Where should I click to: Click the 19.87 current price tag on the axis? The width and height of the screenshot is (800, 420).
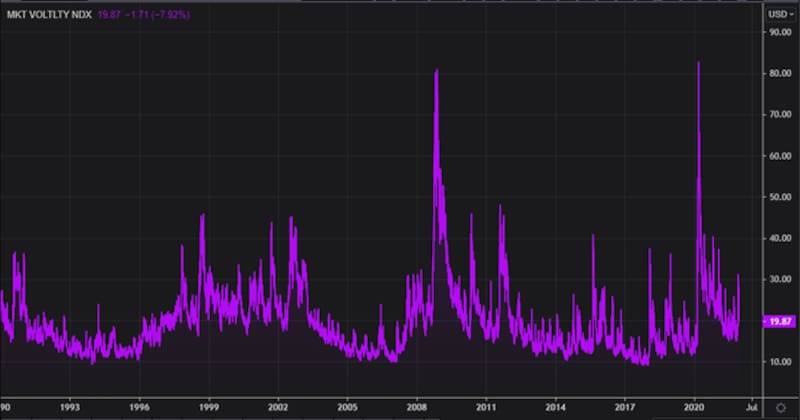tap(778, 320)
